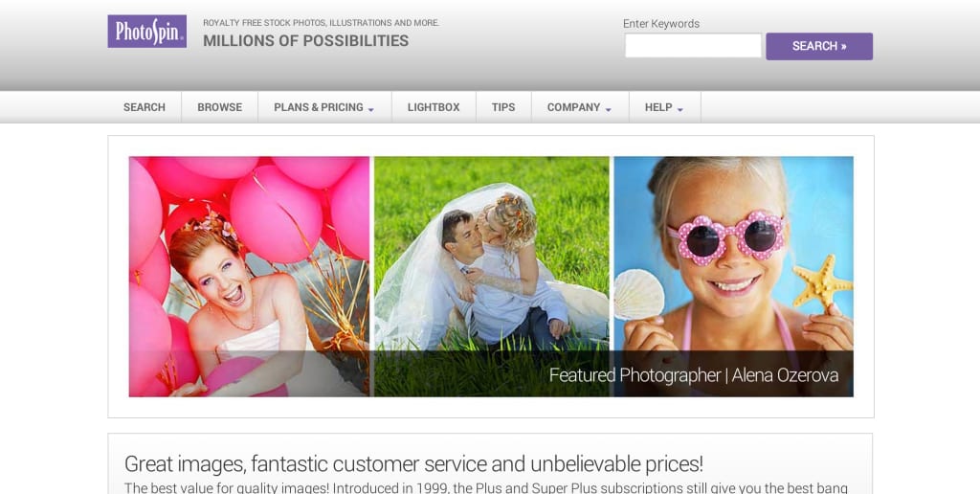The width and height of the screenshot is (980, 494).
Task: Open the LIGHTBOX page
Action: tap(434, 107)
